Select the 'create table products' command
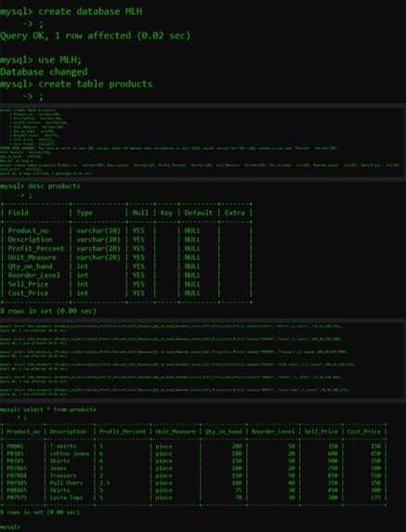 pyautogui.click(x=96, y=84)
